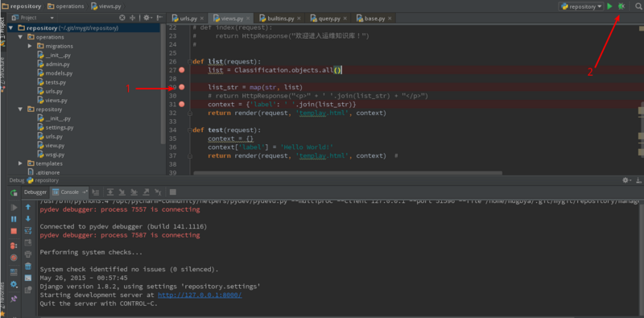The width and height of the screenshot is (644, 318).
Task: Open debug panel settings gear dropdown
Action: click(14, 284)
